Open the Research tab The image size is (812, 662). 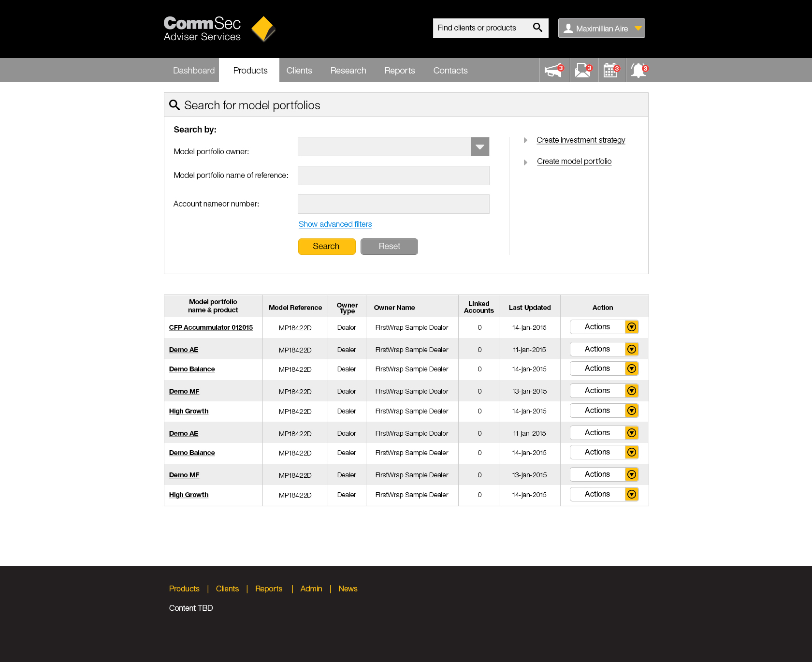point(348,71)
